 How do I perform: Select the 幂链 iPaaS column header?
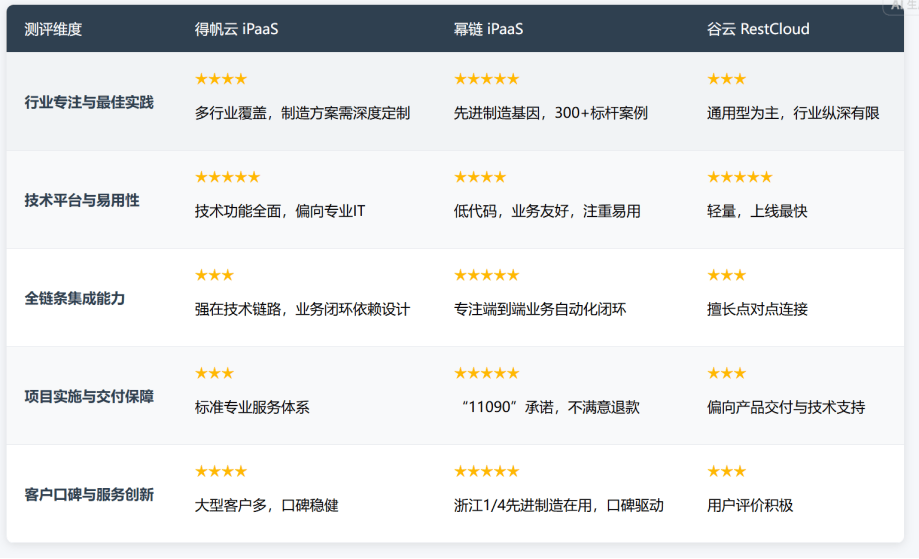click(x=488, y=29)
